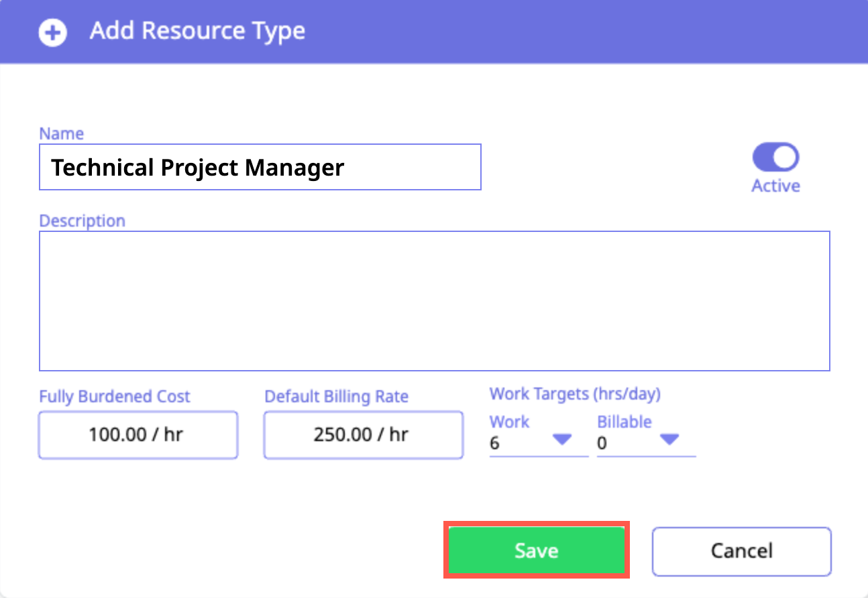The image size is (868, 598).
Task: Expand the Work hours dropdown arrow
Action: [x=561, y=440]
